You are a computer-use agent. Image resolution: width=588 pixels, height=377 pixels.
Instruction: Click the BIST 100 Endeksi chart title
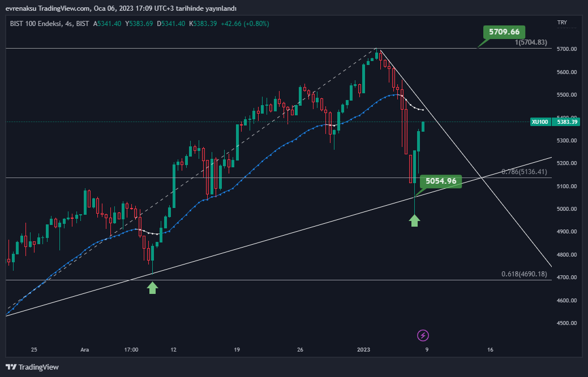[49, 24]
